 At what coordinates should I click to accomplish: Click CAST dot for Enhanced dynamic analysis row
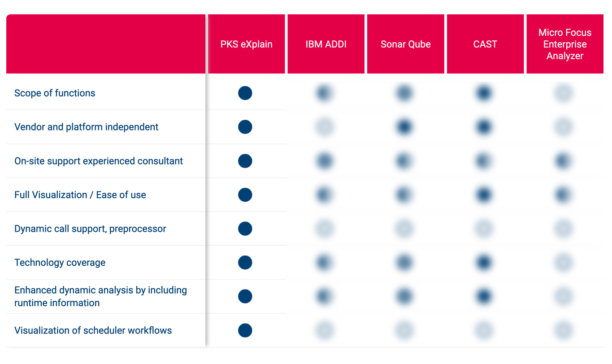point(484,296)
